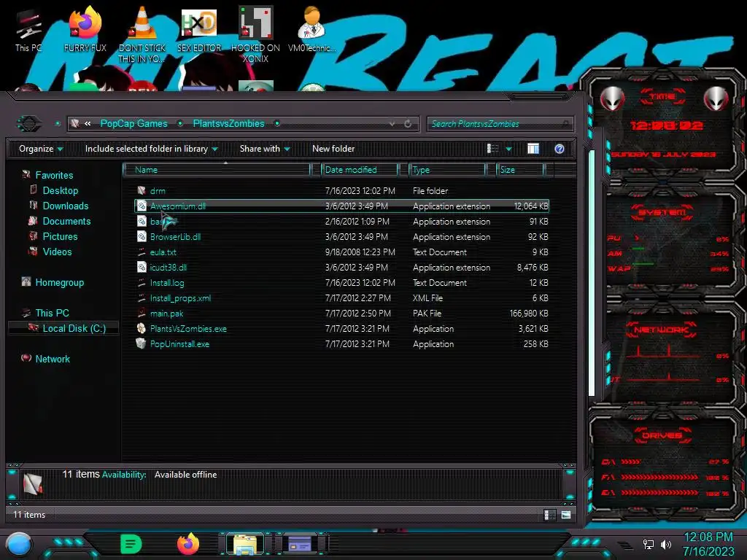This screenshot has height=560, width=747.
Task: Open the HOOKED ON XONIX shortcut
Action: (x=255, y=34)
